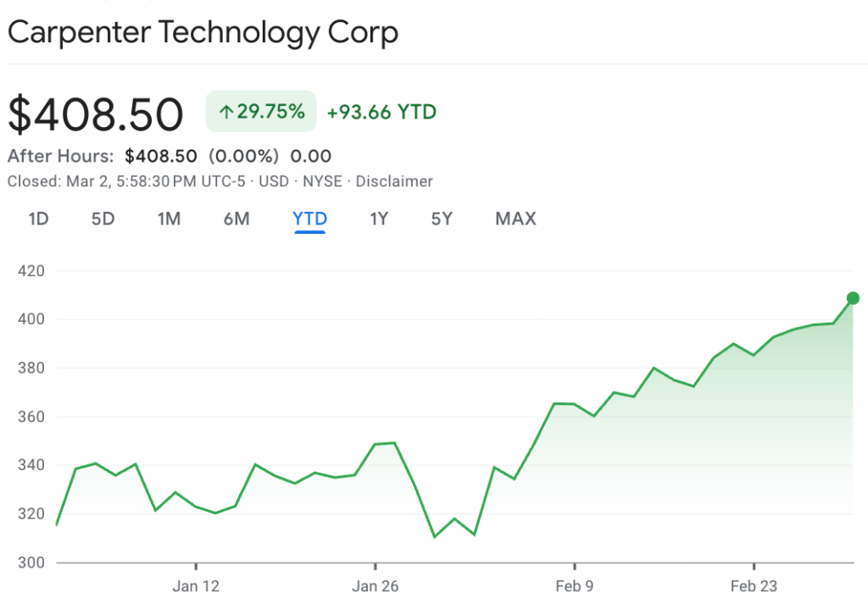Click the Jan 12 date axis label

196,586
